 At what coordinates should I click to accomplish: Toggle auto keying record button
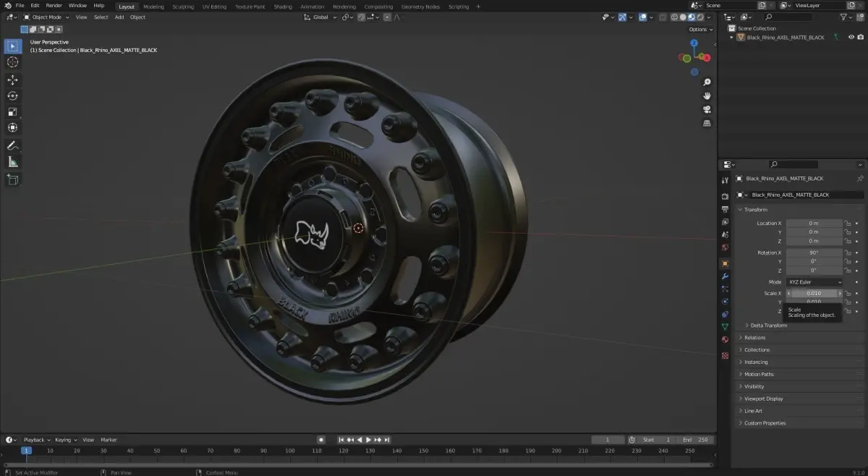[x=321, y=440]
